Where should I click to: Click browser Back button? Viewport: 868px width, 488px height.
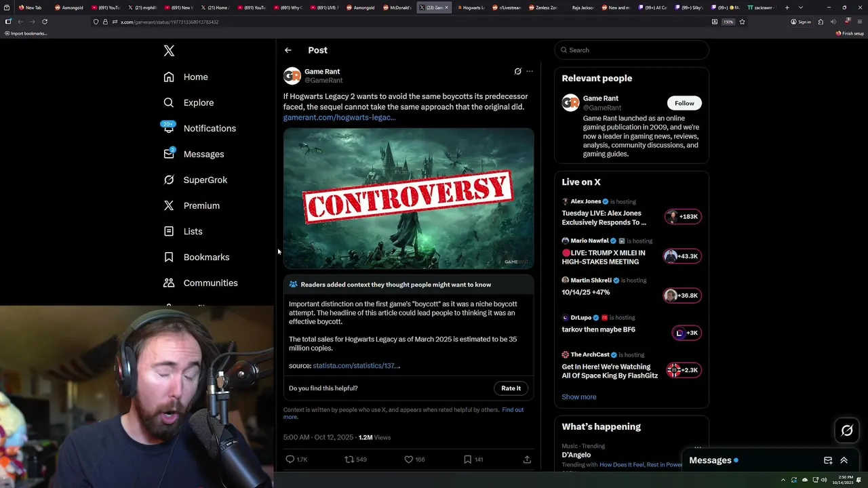click(x=20, y=22)
